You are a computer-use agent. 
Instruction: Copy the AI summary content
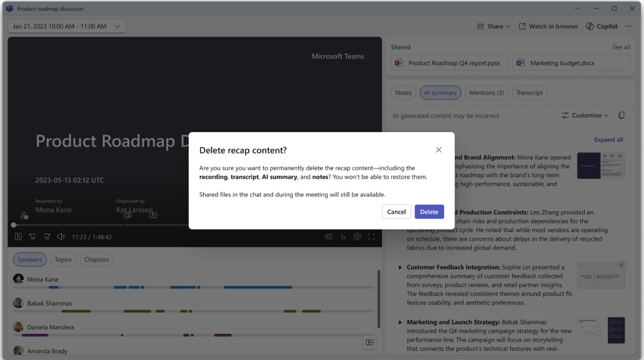point(621,115)
